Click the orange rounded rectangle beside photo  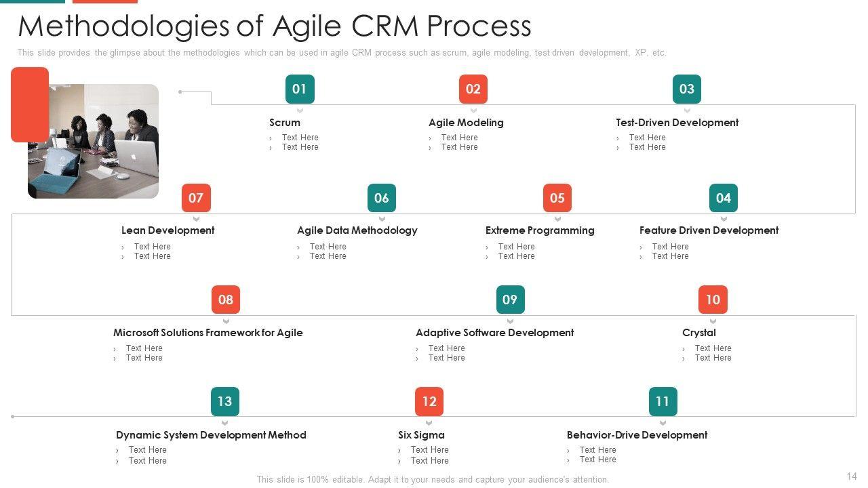(x=30, y=104)
